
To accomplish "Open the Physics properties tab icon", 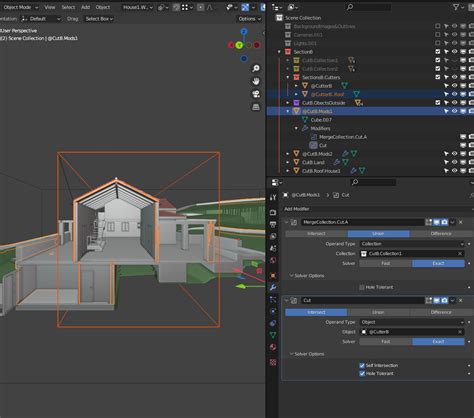I will [x=273, y=311].
